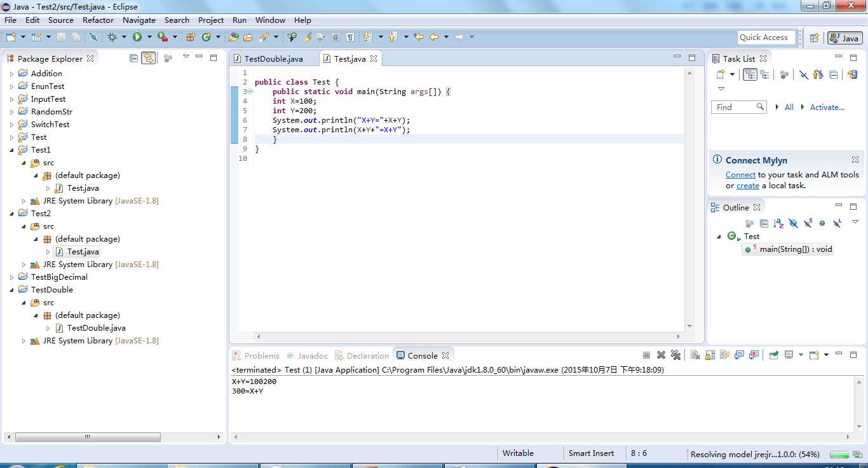Switch to the Javadoc tab
This screenshot has width=868, height=468.
[307, 355]
